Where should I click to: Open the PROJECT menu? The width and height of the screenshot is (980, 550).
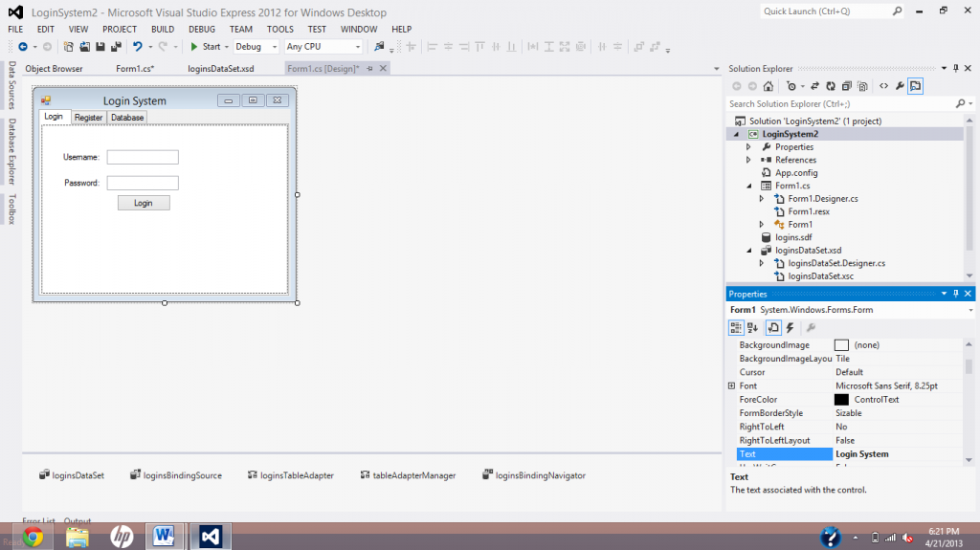point(120,30)
